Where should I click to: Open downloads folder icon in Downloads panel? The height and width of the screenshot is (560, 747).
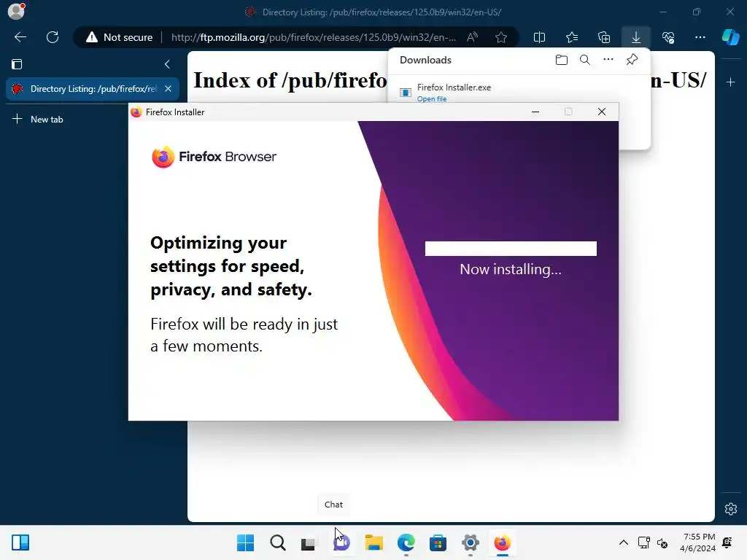click(562, 60)
